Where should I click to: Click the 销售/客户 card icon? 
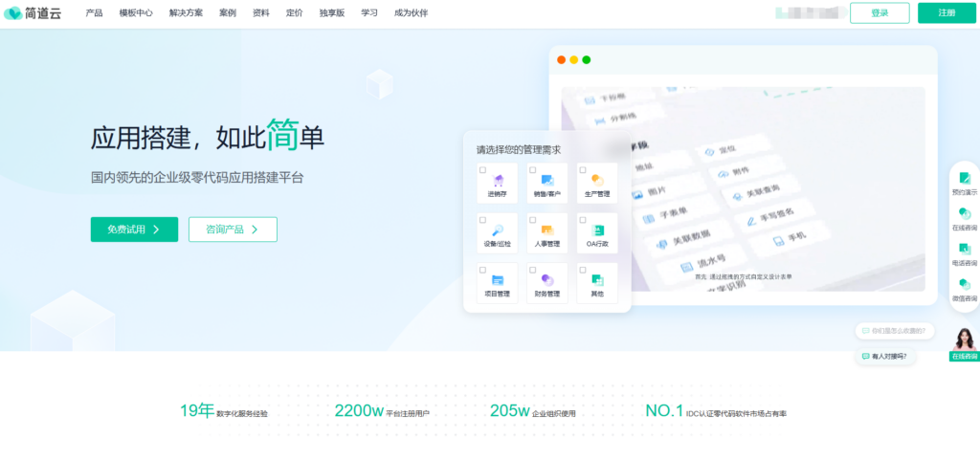click(x=547, y=181)
